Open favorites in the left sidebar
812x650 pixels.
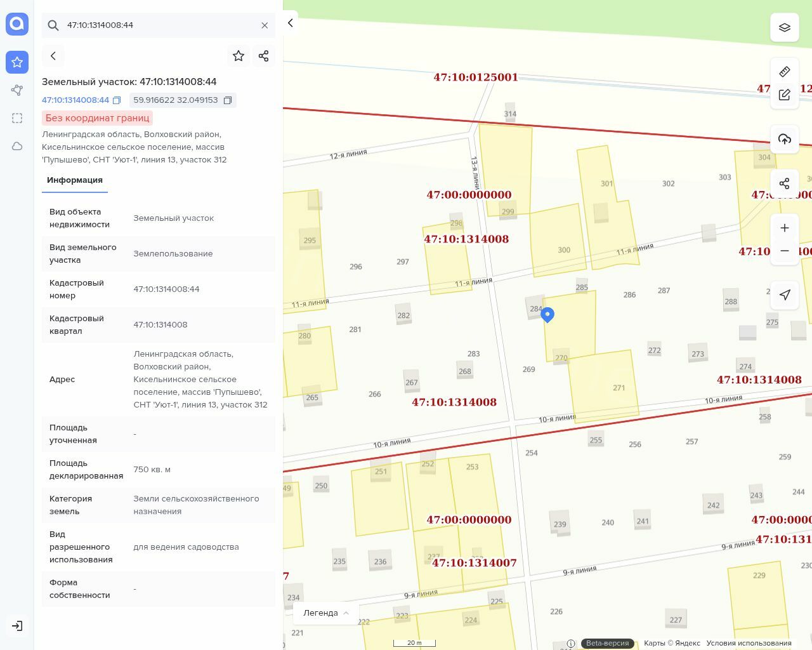pyautogui.click(x=17, y=62)
